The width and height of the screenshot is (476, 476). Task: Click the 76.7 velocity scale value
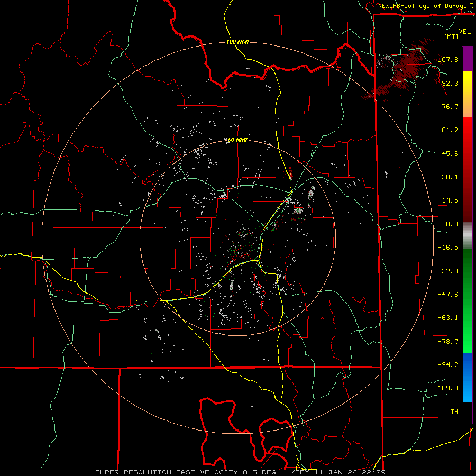point(450,106)
